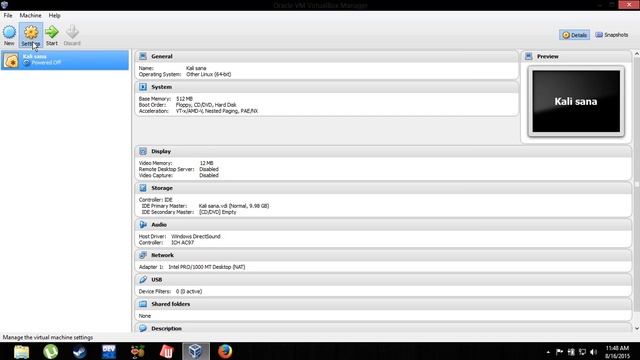Click the details pane scroll up arrow
This screenshot has height=360, width=640.
(636, 54)
